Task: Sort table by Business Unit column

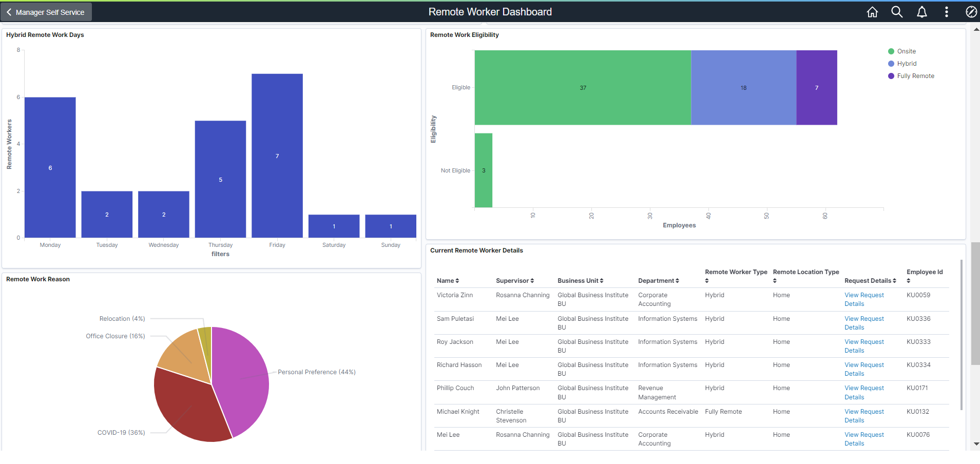Action: click(x=581, y=281)
